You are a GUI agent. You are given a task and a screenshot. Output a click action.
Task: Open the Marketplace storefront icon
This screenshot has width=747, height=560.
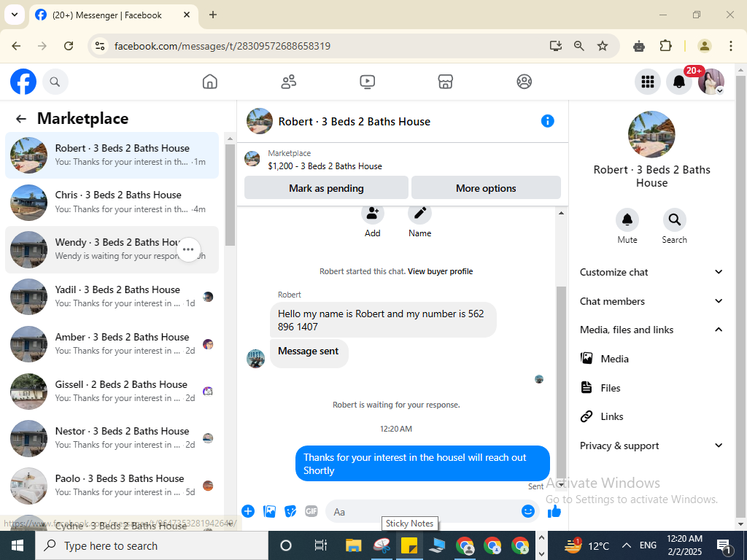(446, 82)
